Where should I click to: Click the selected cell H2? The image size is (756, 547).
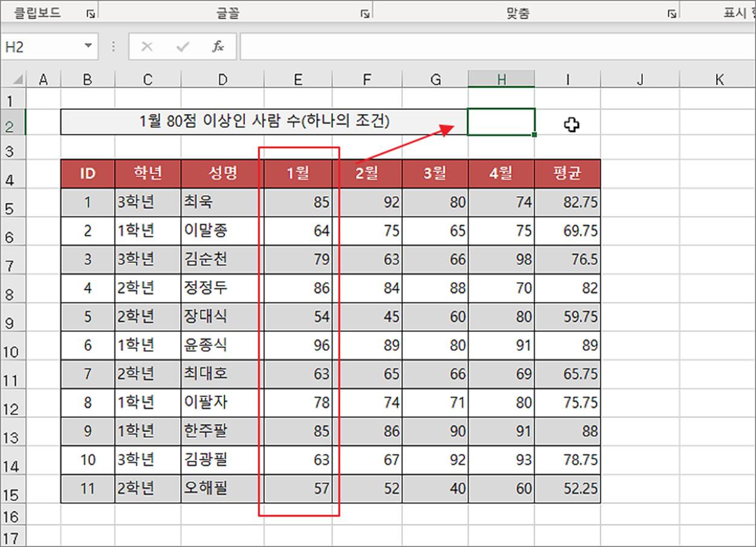click(501, 122)
